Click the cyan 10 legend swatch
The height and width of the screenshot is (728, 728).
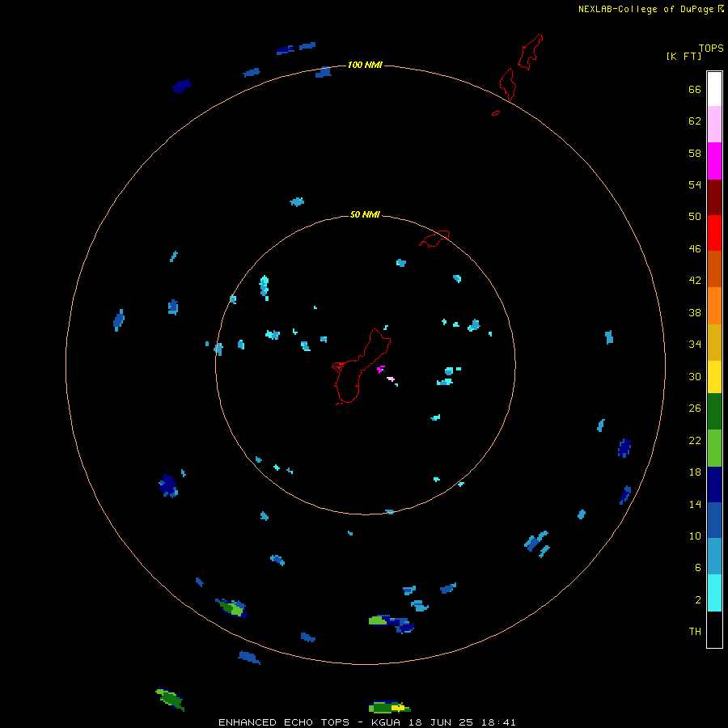point(714,593)
